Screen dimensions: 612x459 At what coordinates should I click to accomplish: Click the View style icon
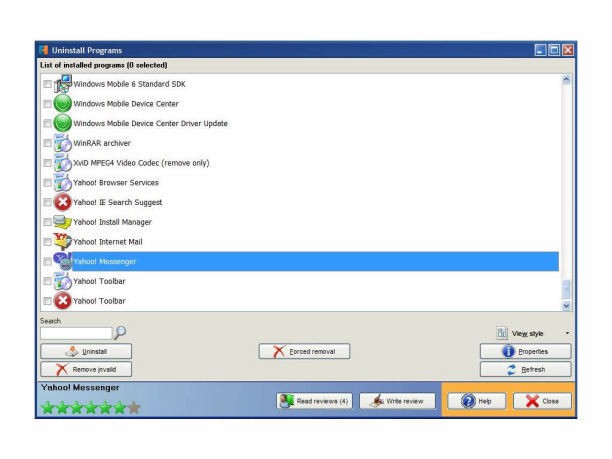[502, 333]
